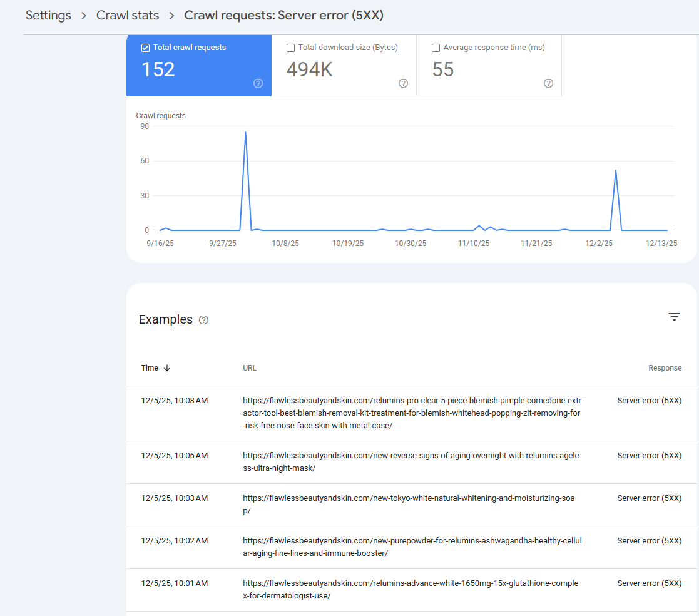This screenshot has width=699, height=616.
Task: Enable Average response time (ms) checkbox
Action: [436, 48]
